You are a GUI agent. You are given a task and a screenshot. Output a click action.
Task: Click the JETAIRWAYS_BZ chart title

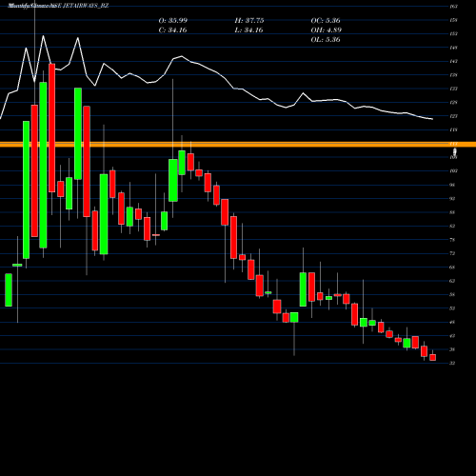[58, 6]
